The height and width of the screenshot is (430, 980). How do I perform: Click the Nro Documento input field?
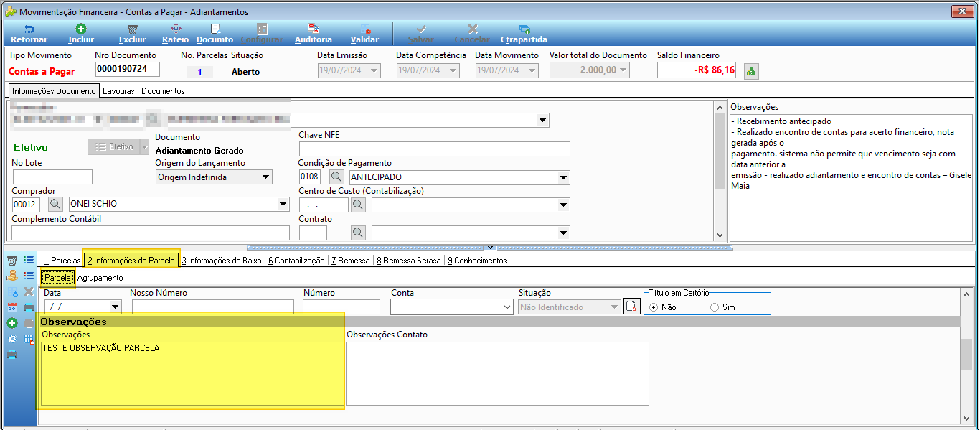click(x=127, y=69)
